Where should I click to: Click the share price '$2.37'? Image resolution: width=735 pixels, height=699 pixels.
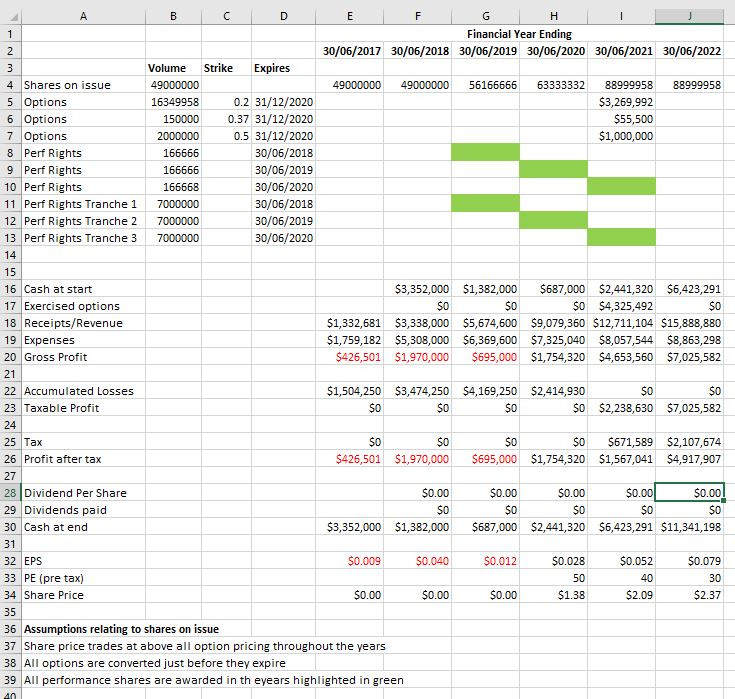690,595
